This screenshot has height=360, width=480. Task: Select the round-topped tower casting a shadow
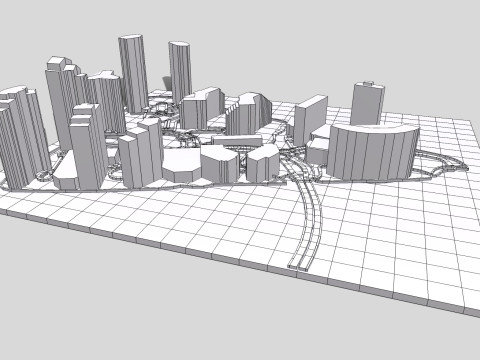pyautogui.click(x=180, y=72)
